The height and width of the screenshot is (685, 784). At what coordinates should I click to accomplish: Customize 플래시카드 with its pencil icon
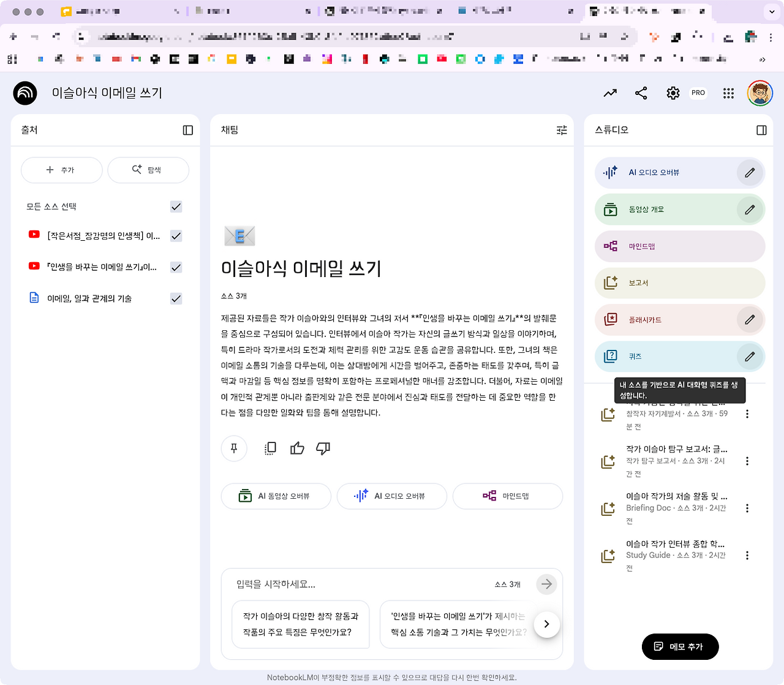[750, 320]
